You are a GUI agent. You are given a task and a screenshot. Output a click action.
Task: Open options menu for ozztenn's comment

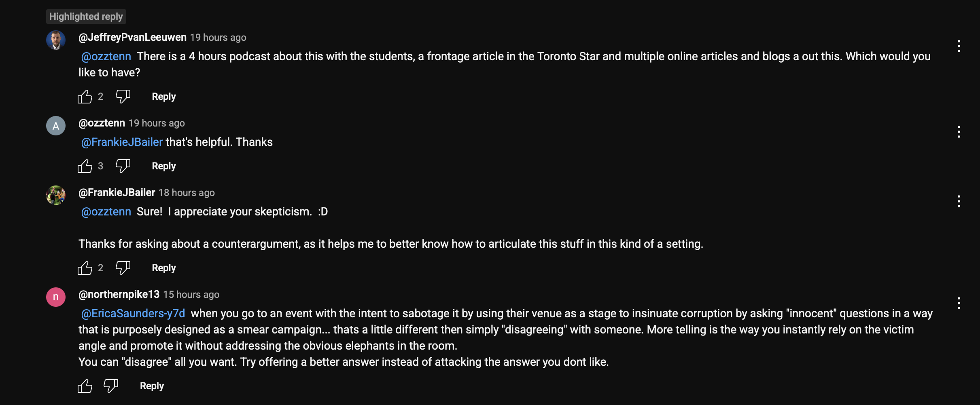(x=959, y=132)
